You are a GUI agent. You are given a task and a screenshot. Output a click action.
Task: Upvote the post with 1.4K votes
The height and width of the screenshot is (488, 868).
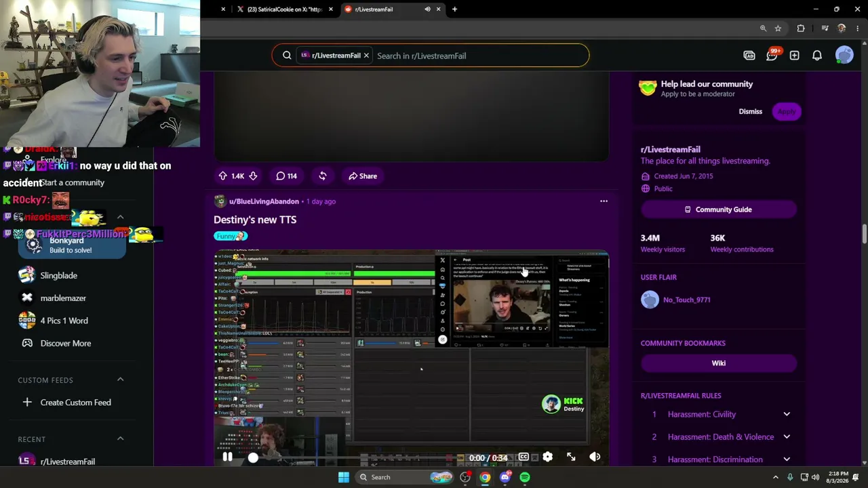pos(223,176)
